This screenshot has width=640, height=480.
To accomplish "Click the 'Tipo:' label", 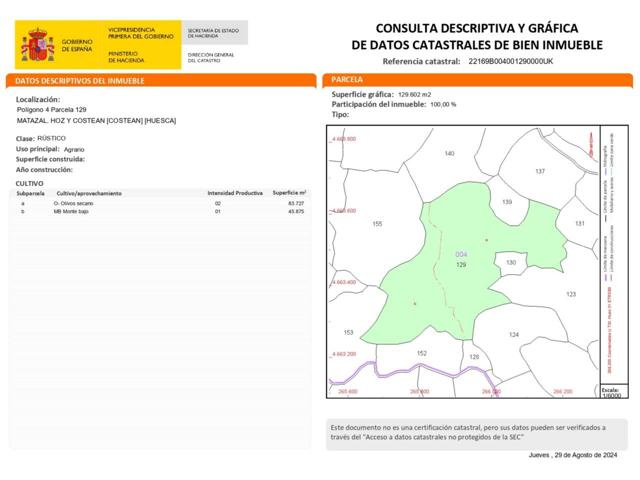I will click(340, 115).
